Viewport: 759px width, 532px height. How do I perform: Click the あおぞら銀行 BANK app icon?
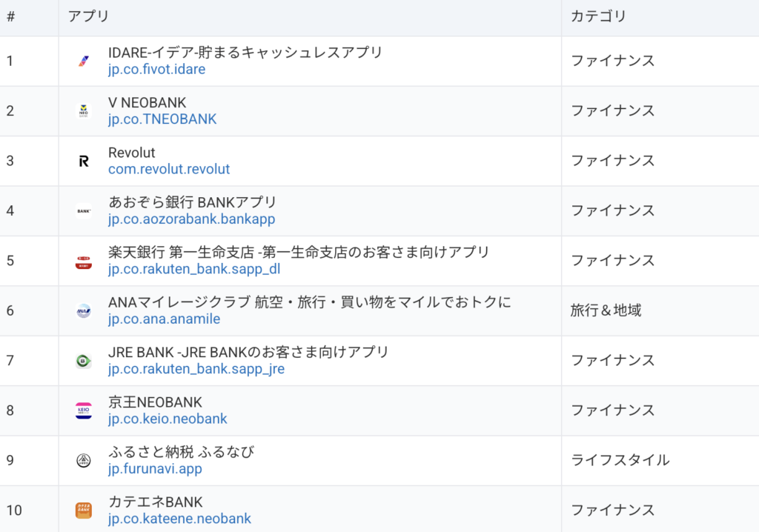tap(84, 211)
